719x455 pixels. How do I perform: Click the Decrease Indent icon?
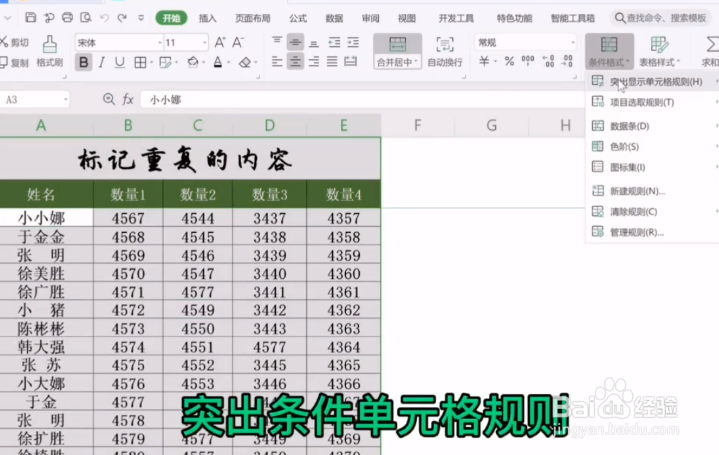(334, 43)
